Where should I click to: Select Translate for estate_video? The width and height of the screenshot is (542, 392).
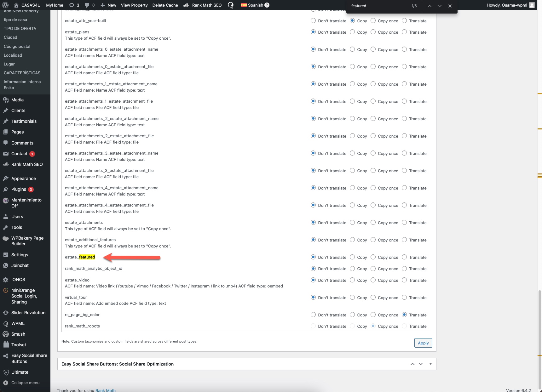click(x=404, y=280)
